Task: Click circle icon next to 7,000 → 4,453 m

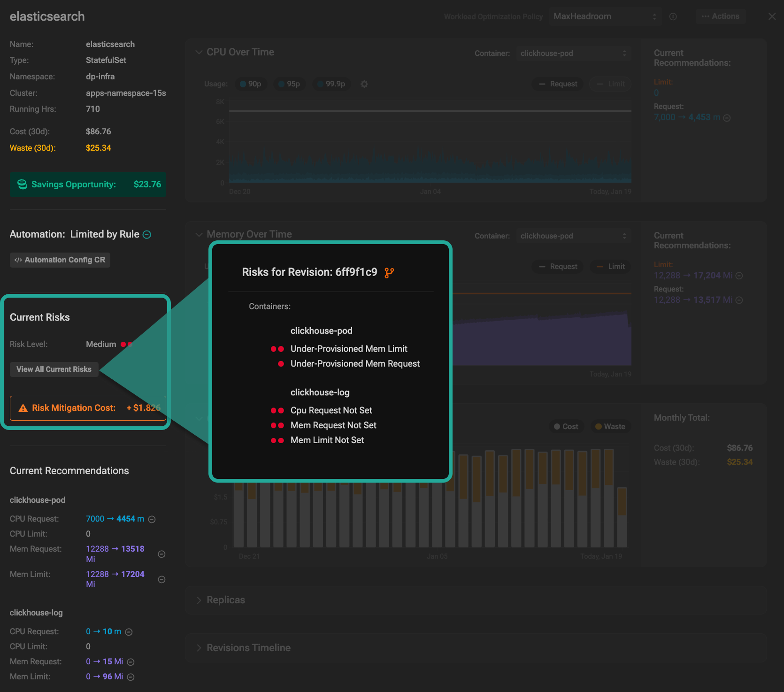Action: click(727, 118)
